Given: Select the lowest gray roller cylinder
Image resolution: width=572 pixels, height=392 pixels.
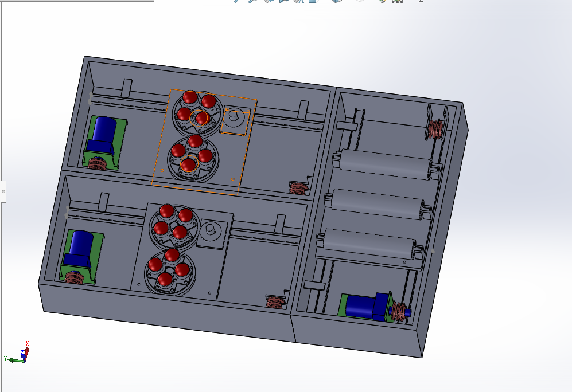Looking at the screenshot, I should 368,244.
